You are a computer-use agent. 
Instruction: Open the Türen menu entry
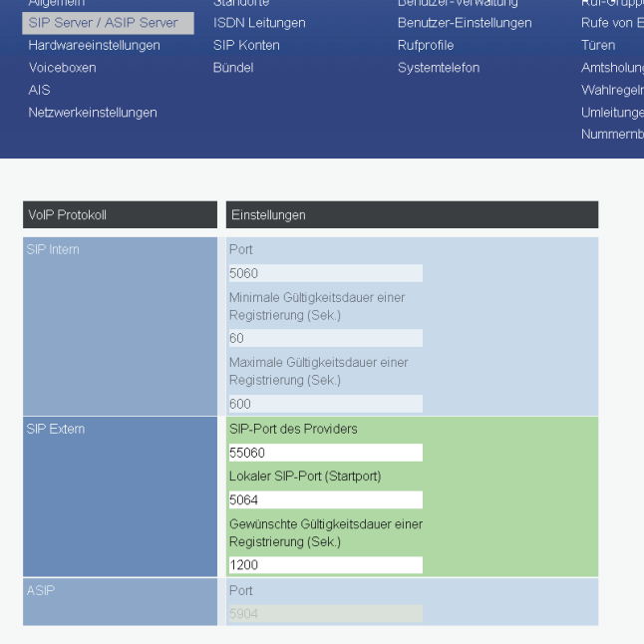tap(598, 46)
